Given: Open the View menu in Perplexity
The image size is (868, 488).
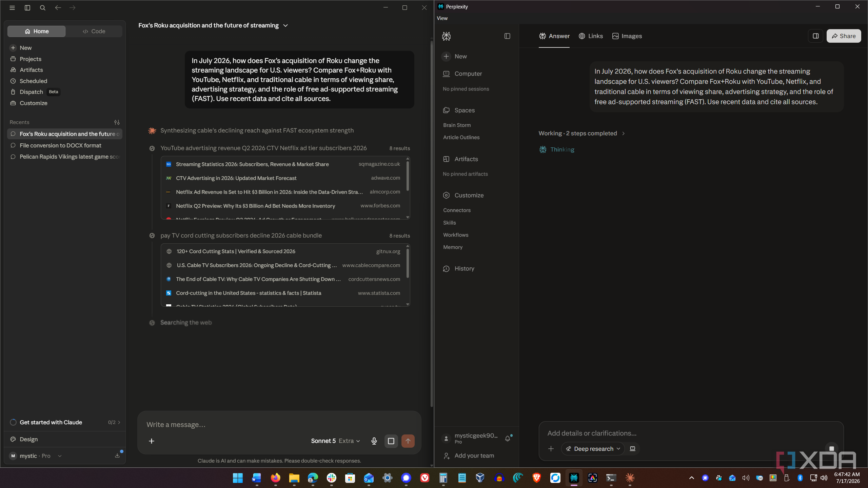Looking at the screenshot, I should pos(442,18).
